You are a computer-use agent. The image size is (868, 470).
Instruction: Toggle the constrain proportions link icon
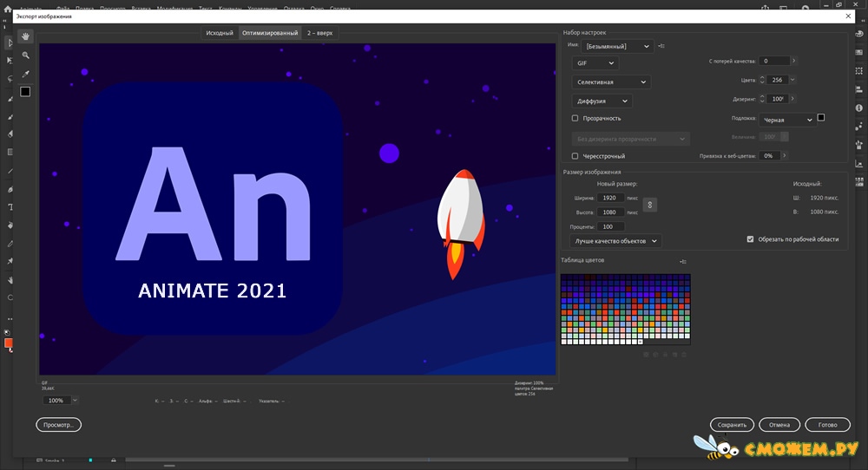[x=650, y=206]
